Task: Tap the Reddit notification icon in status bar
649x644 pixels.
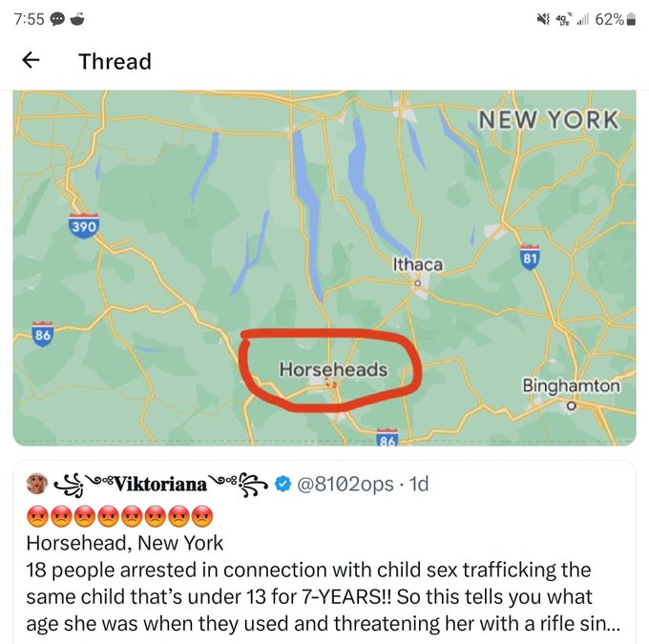Action: pyautogui.click(x=79, y=20)
